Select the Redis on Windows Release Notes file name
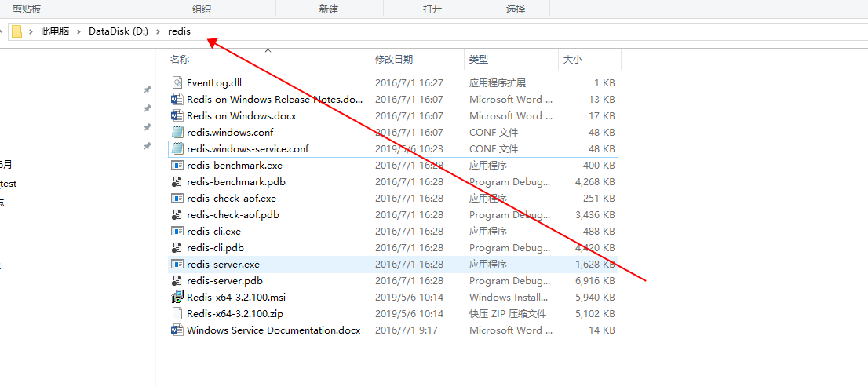This screenshot has width=868, height=387. [x=275, y=100]
